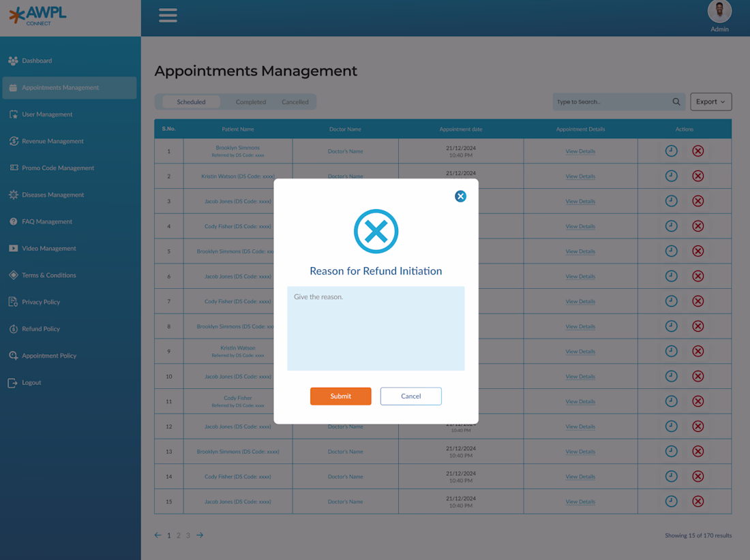Image resolution: width=750 pixels, height=560 pixels.
Task: Cancel the refund initiation dialog
Action: pos(411,396)
